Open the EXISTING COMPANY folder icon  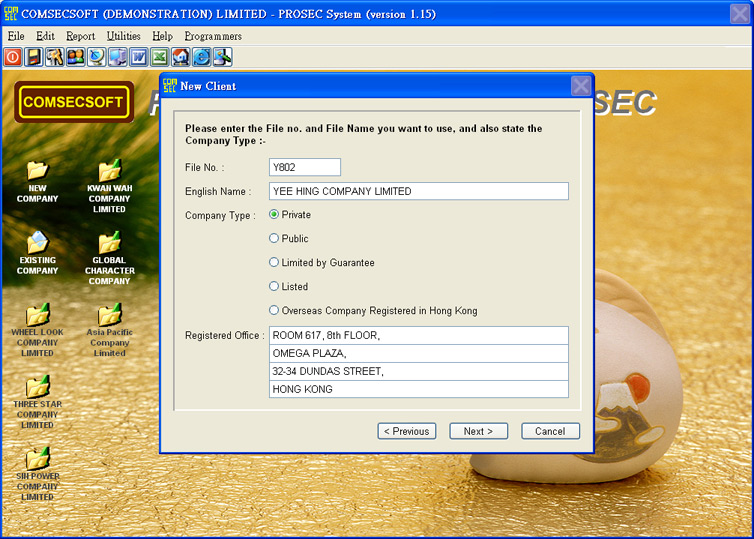point(37,243)
